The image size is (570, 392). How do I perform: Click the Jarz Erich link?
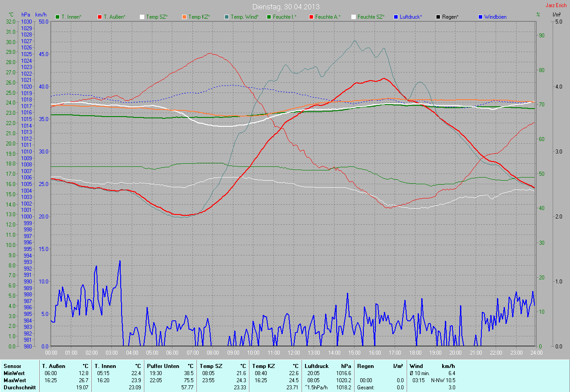556,5
